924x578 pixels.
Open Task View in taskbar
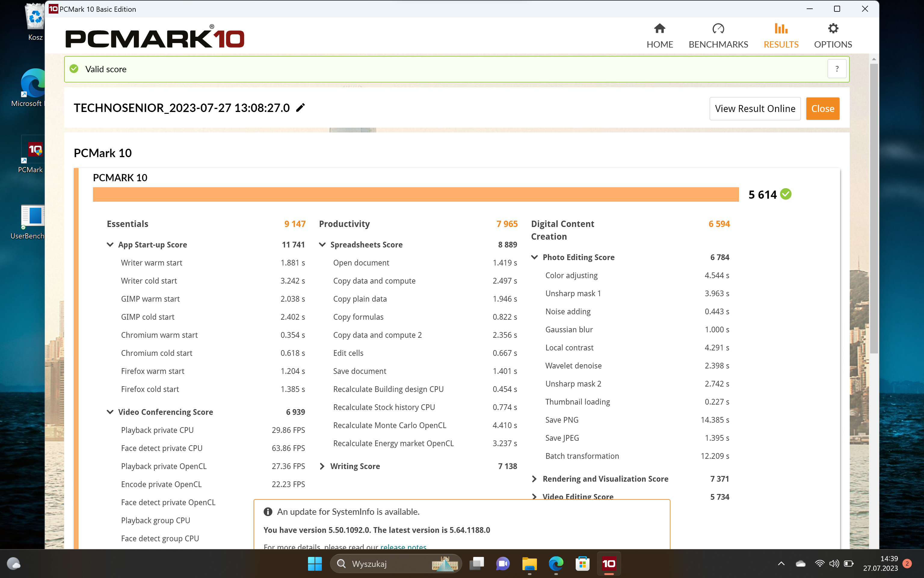click(x=476, y=564)
